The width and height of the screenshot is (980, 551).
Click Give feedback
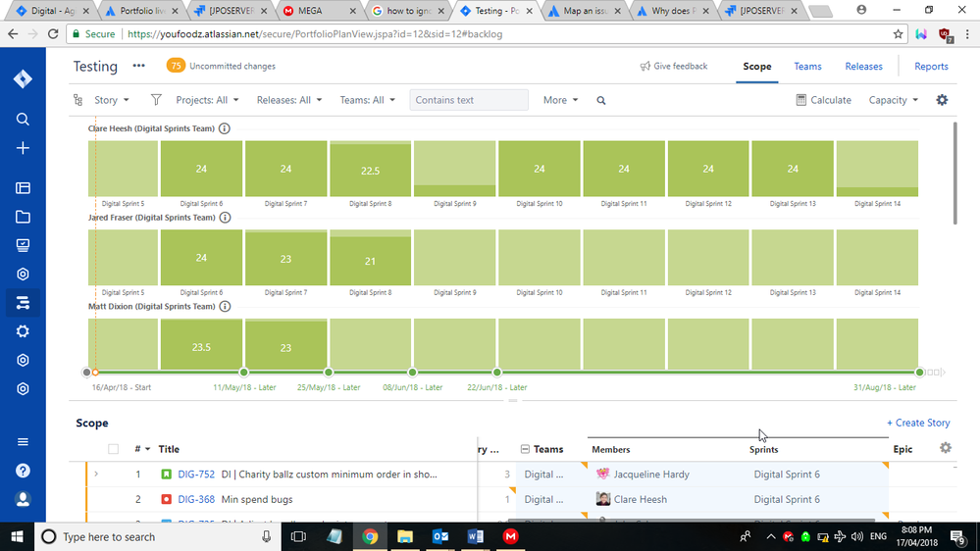[674, 67]
